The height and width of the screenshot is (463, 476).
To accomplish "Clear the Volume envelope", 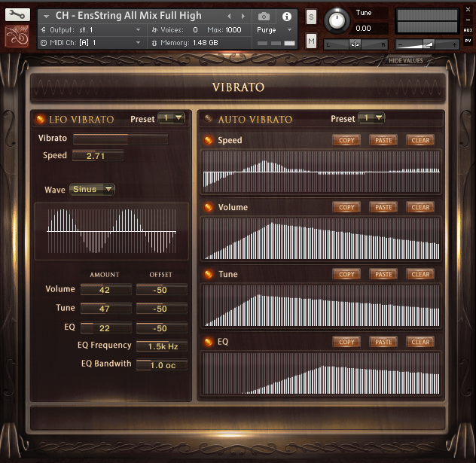I will pos(420,207).
